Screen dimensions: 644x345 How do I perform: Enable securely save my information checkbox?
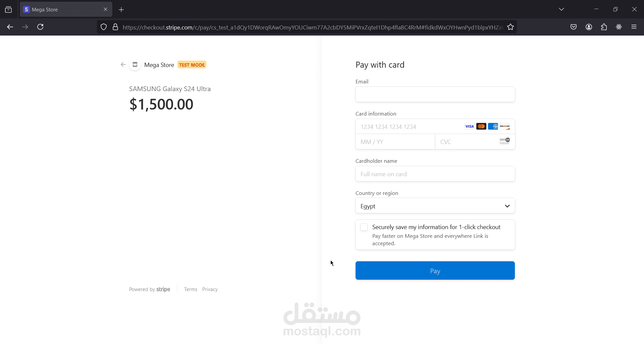point(364,227)
